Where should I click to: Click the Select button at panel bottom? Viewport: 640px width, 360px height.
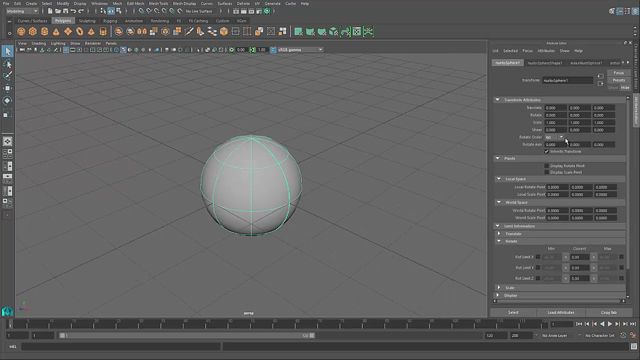(513, 312)
